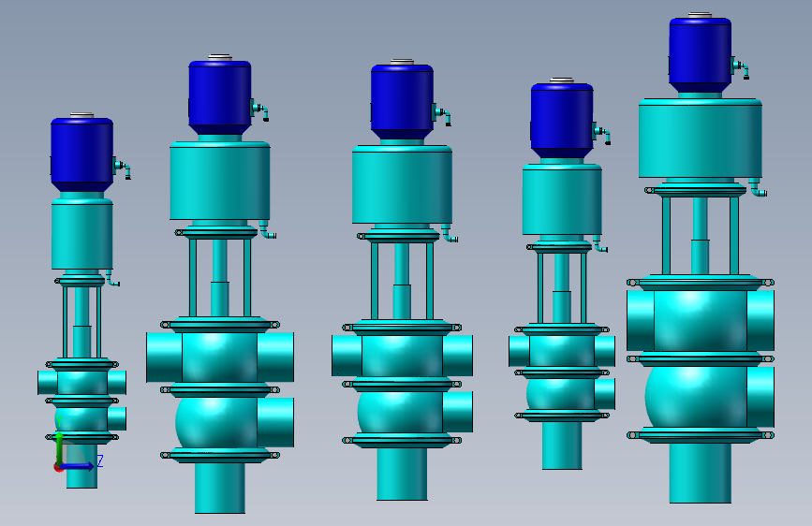Viewport: 812px width, 526px height.
Task: Select lower spherical body of rightmost valve
Action: point(696,397)
